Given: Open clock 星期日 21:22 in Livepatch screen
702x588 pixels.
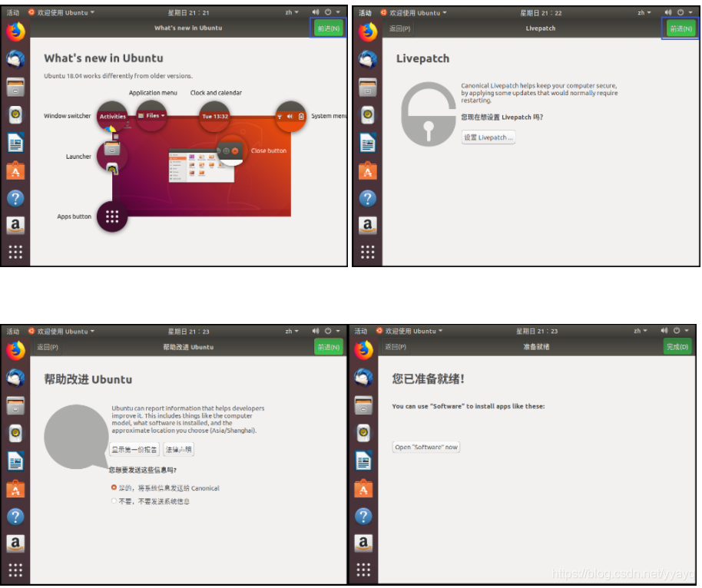Looking at the screenshot, I should (x=541, y=13).
